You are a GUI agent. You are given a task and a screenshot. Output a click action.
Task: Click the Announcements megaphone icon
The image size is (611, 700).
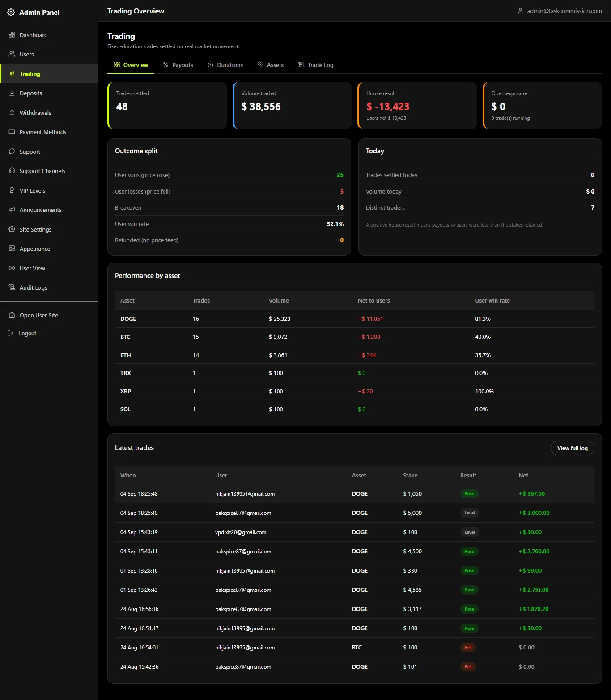[x=12, y=210]
